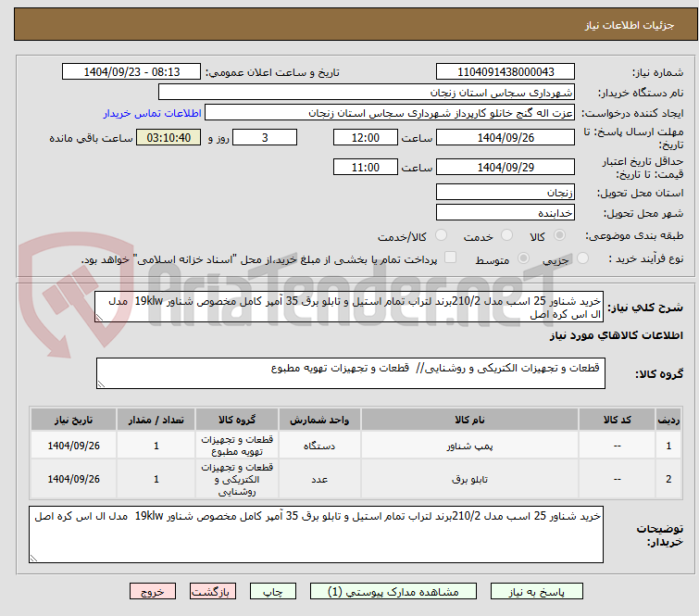Click the announcement date field 1404/09/23 - 08:13
699x616 pixels.
(131, 72)
